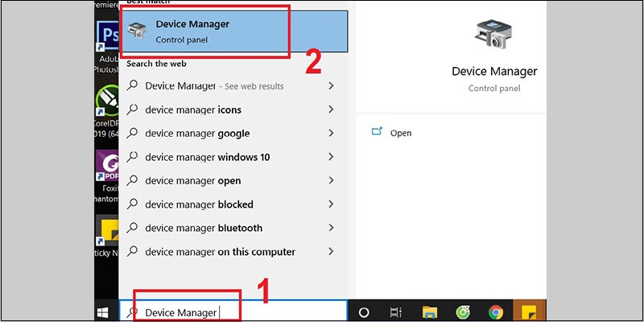Click the taskbar search box with 'Device Manager'

pyautogui.click(x=233, y=312)
